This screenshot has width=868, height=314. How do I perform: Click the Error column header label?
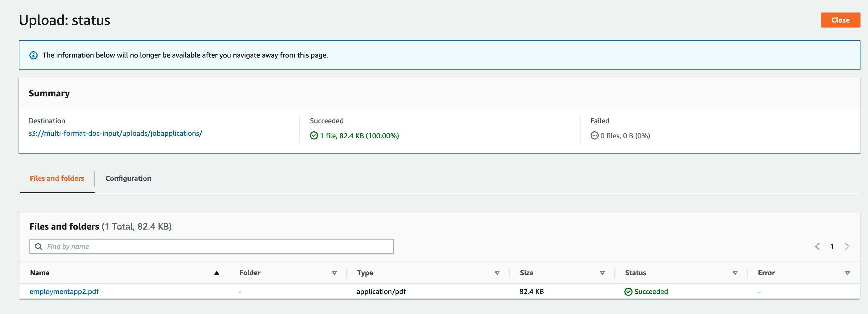[x=766, y=273]
